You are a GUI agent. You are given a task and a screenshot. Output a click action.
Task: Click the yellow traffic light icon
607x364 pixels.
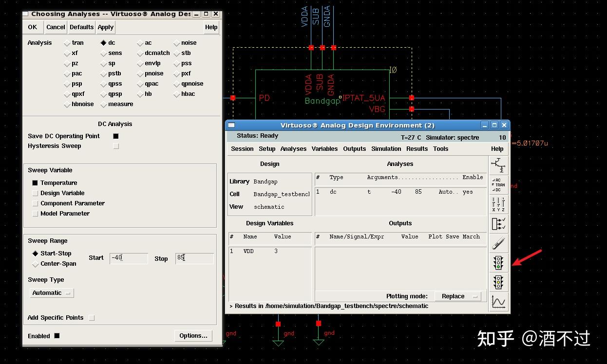click(x=498, y=282)
